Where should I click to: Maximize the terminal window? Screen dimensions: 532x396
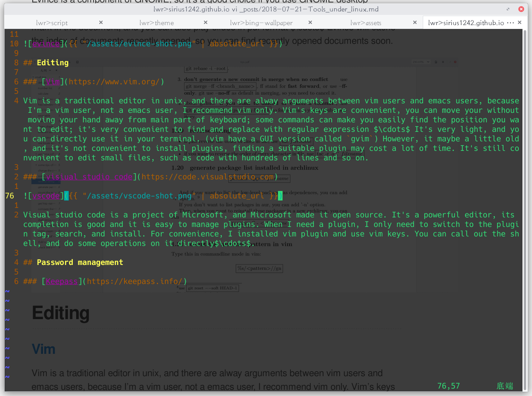coord(508,9)
